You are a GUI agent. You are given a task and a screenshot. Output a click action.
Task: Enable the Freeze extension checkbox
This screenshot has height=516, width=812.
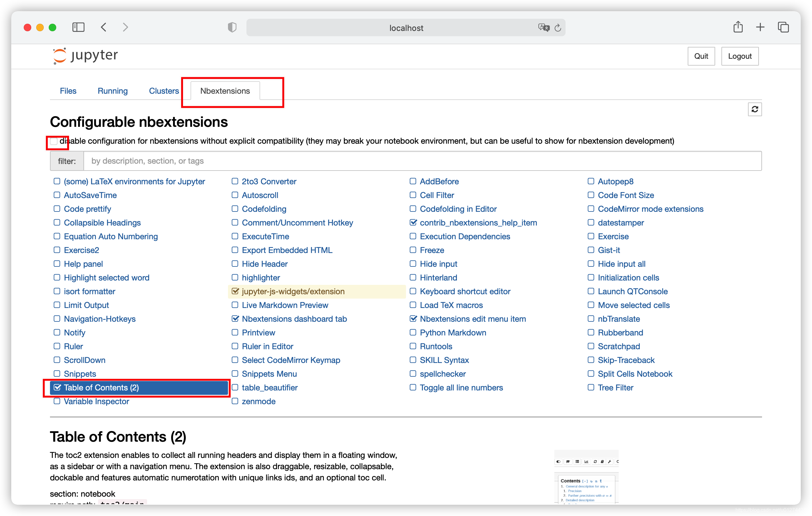[x=413, y=250]
